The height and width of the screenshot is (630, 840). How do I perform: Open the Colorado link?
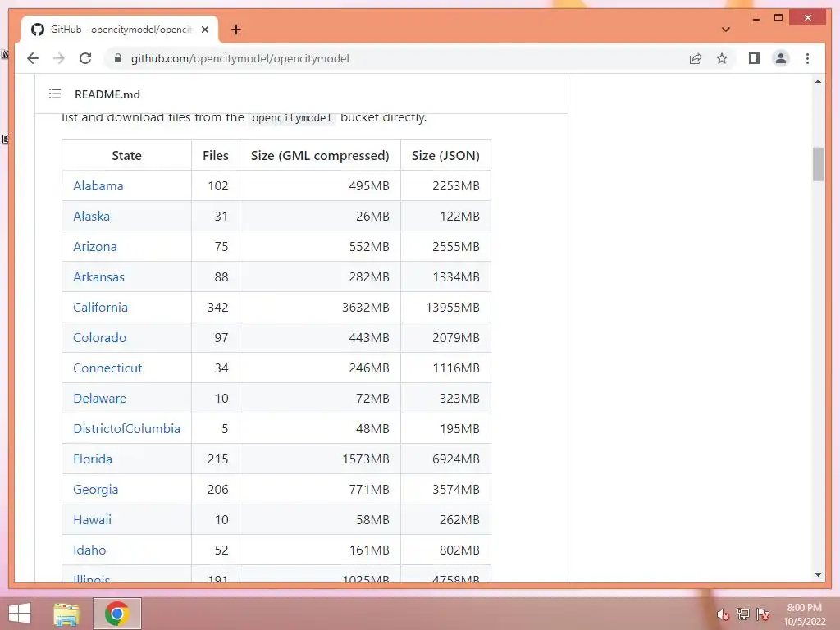(x=99, y=337)
